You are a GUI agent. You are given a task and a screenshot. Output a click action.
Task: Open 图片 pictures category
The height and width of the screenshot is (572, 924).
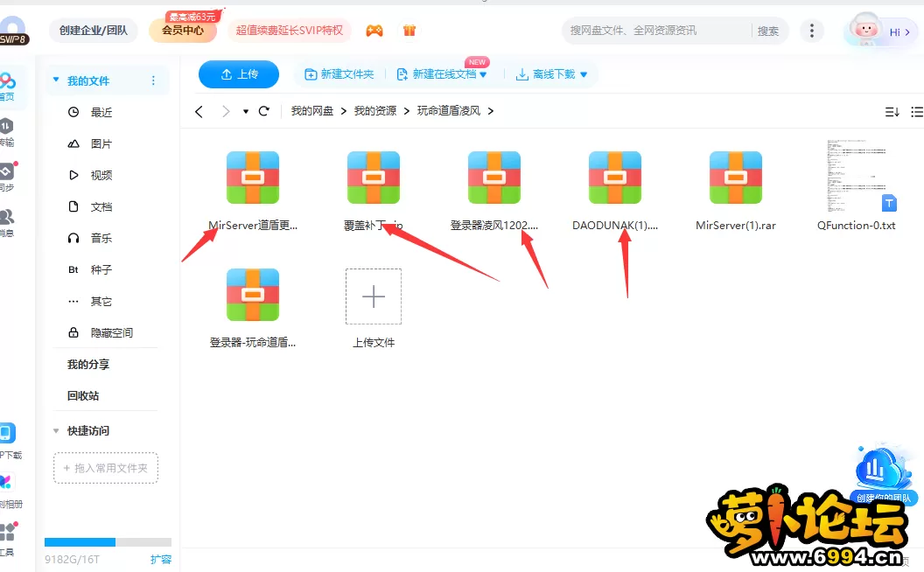(101, 143)
